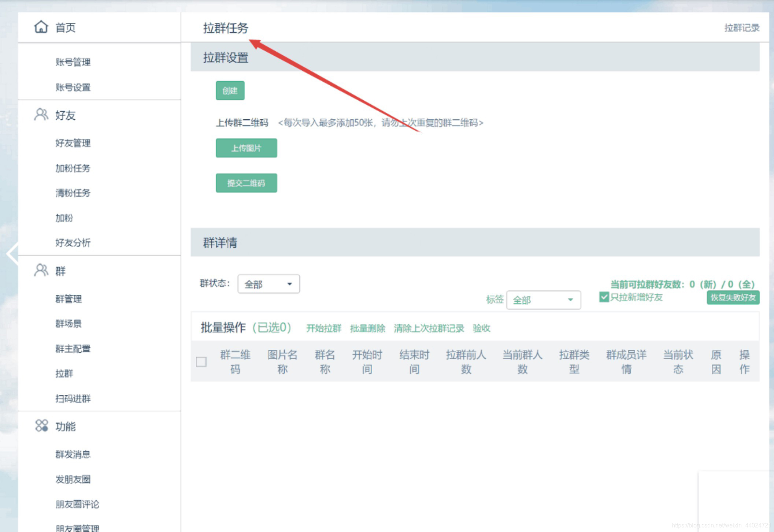Open 账号管理 menu item
The height and width of the screenshot is (532, 774).
(x=73, y=62)
